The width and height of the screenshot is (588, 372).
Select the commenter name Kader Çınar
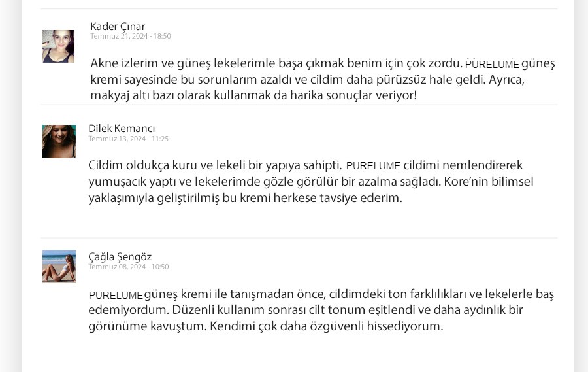click(x=118, y=27)
